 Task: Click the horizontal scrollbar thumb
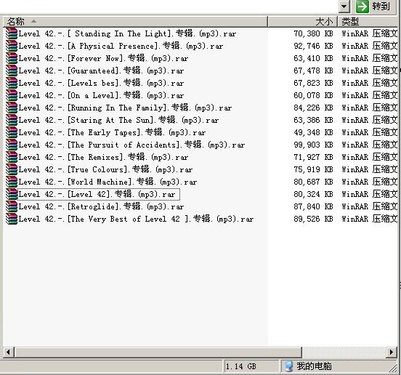(158, 352)
